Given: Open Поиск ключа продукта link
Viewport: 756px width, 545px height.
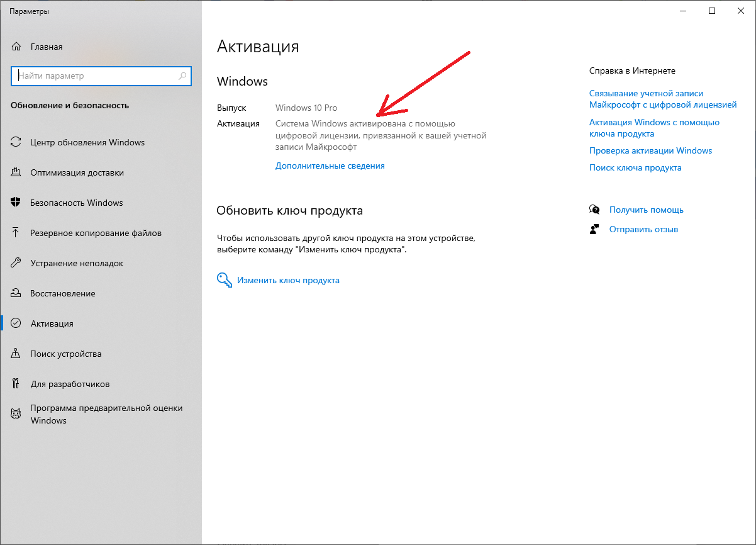Looking at the screenshot, I should pyautogui.click(x=635, y=167).
